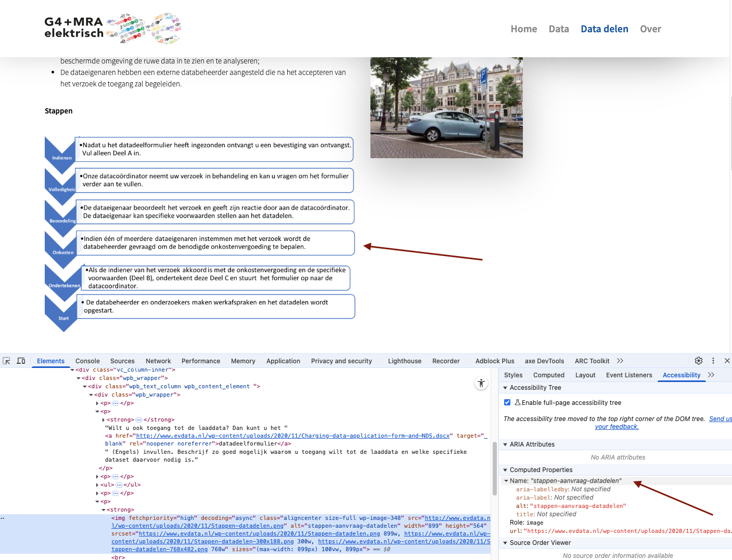The height and width of the screenshot is (560, 732).
Task: Disable full-page accessibility tree checkbox
Action: pos(507,402)
